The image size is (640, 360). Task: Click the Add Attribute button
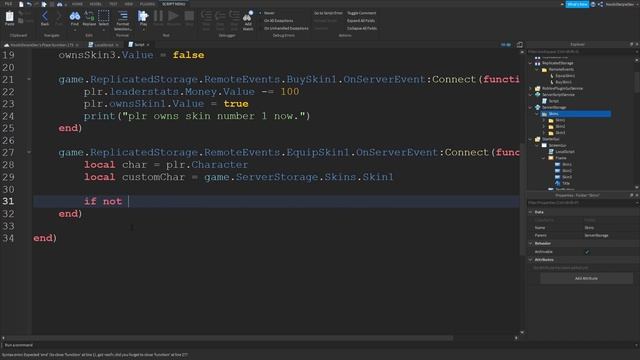coord(587,278)
